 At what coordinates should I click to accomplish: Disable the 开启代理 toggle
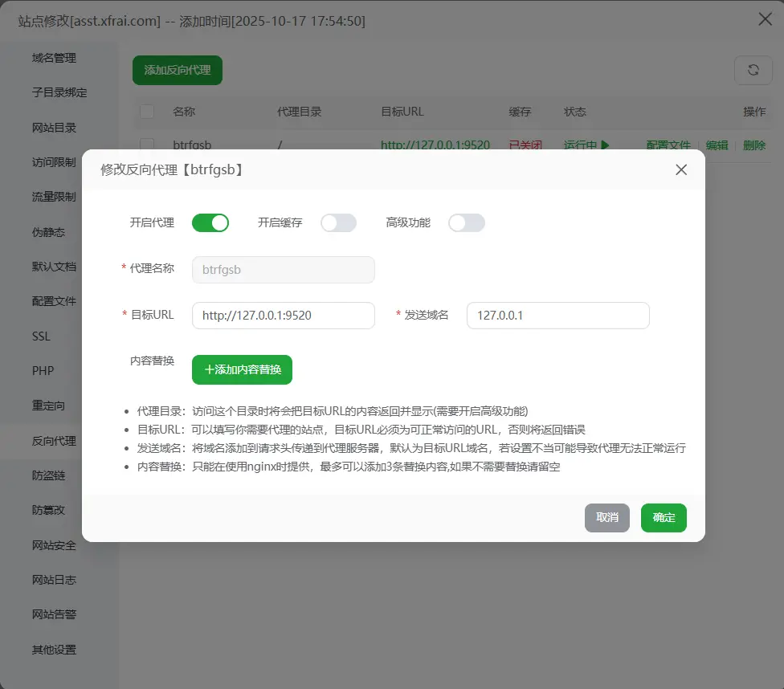210,222
